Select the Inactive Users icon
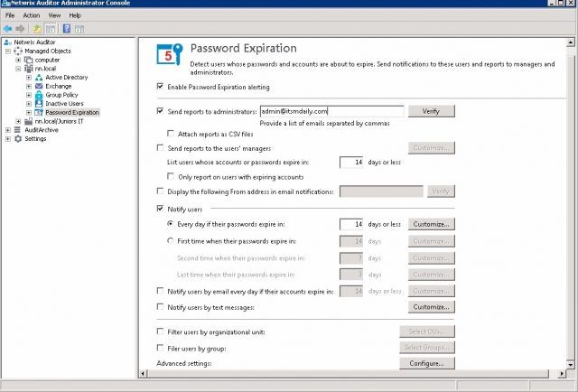578x392 pixels. [x=39, y=104]
